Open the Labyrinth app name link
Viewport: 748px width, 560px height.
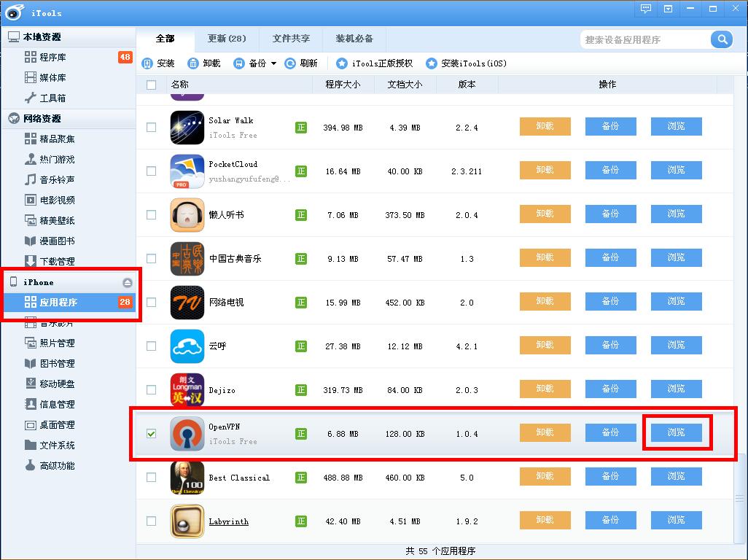pyautogui.click(x=228, y=521)
